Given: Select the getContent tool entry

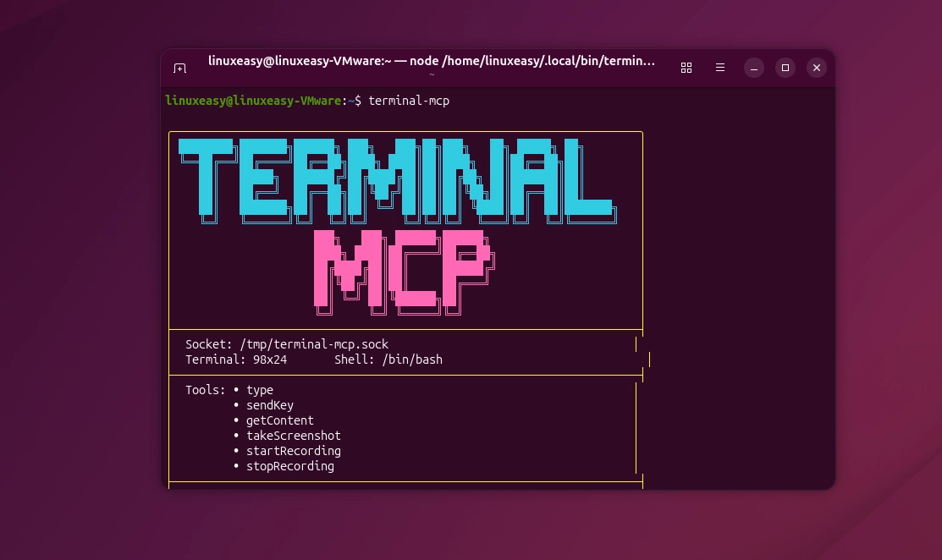Looking at the screenshot, I should click(x=279, y=420).
